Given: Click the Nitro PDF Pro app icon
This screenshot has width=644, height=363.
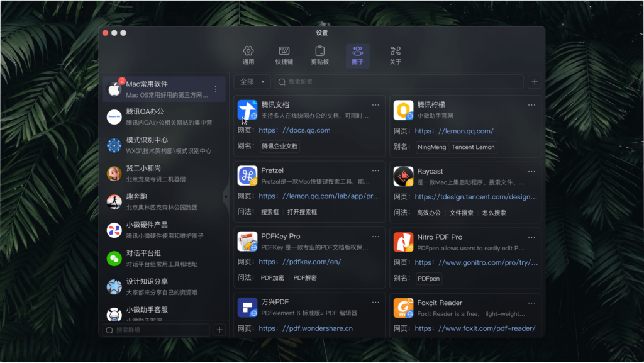Looking at the screenshot, I should (403, 242).
